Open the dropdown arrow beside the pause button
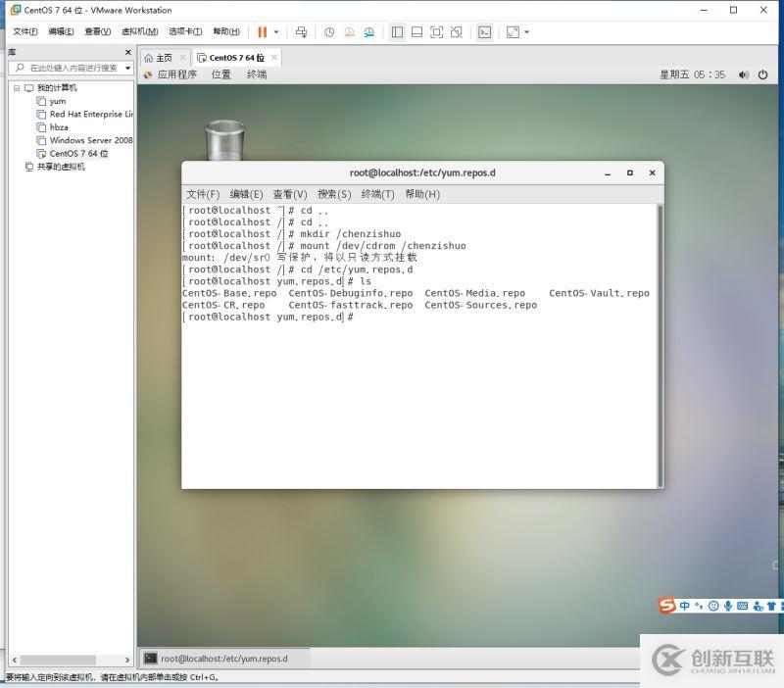784x688 pixels. click(276, 32)
